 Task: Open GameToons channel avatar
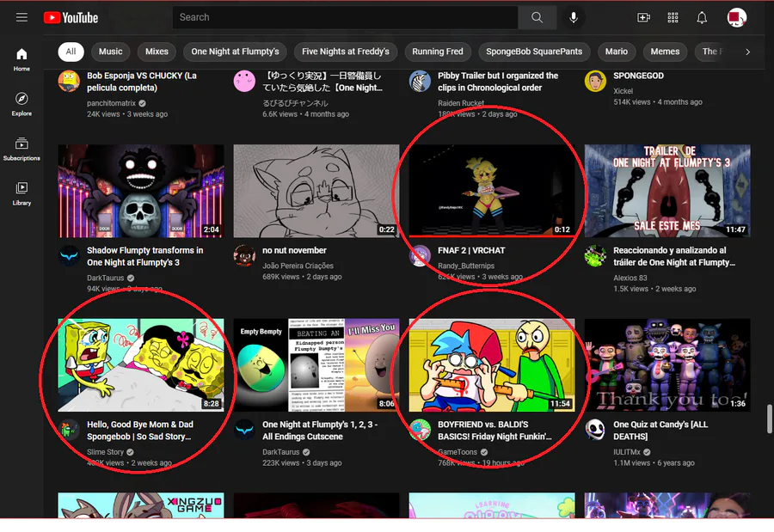coord(420,430)
